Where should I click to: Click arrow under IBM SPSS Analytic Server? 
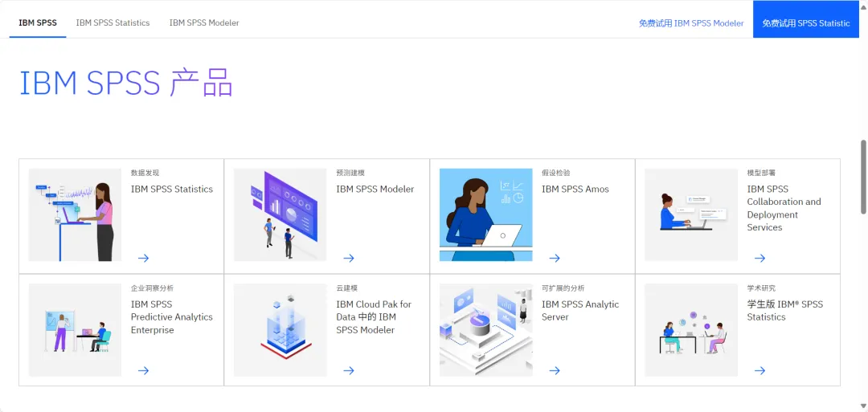(554, 370)
